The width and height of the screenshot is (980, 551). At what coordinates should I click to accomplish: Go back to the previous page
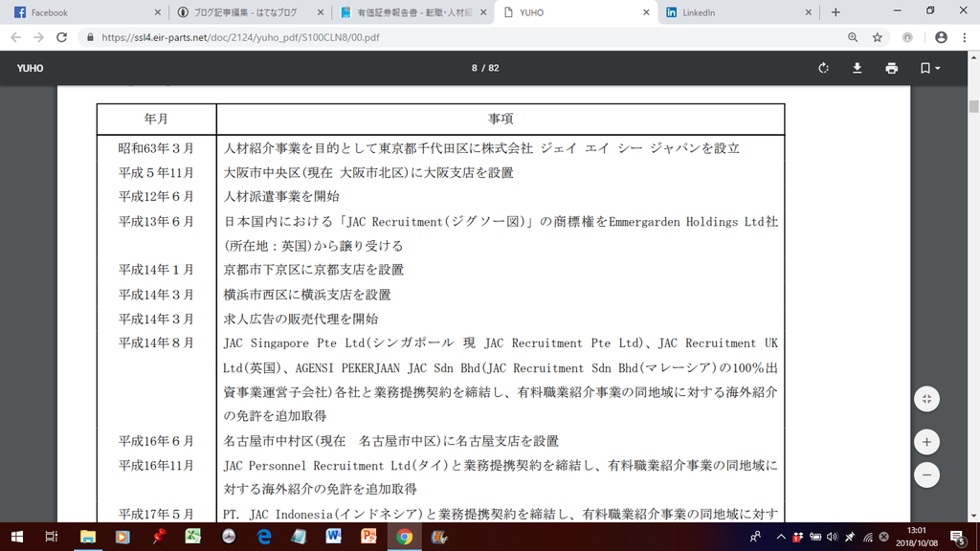coord(15,37)
